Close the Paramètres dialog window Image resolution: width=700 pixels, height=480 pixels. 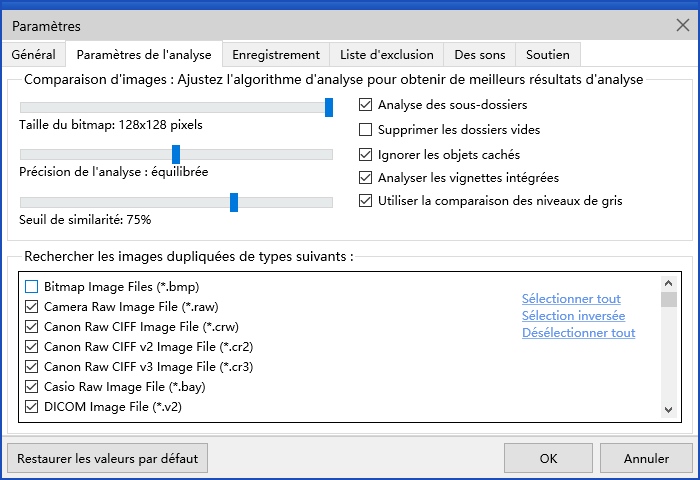coord(682,25)
